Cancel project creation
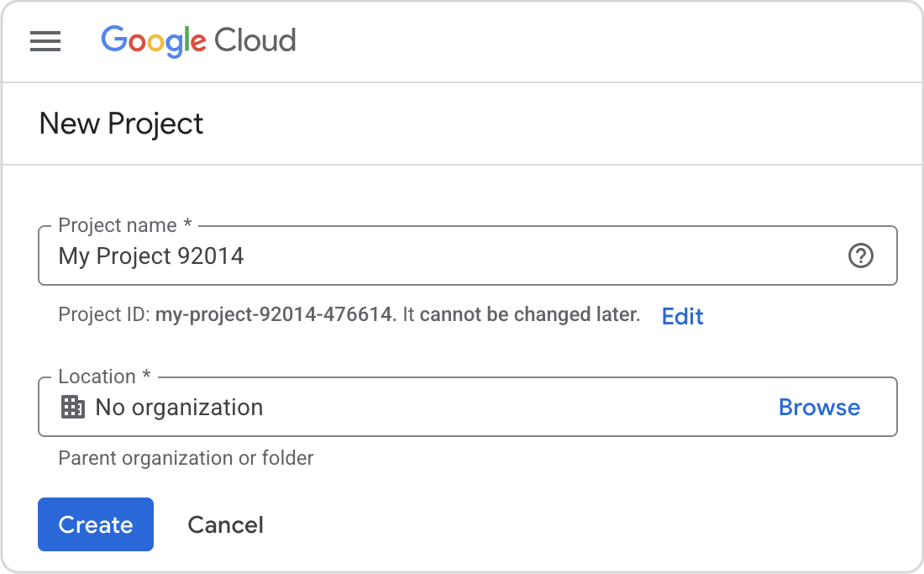Viewport: 924px width, 574px height. pos(225,524)
